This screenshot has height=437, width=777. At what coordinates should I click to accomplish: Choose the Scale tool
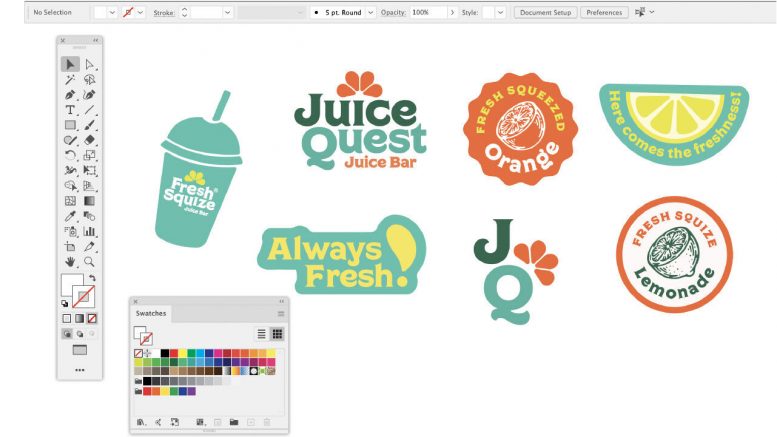coord(89,155)
